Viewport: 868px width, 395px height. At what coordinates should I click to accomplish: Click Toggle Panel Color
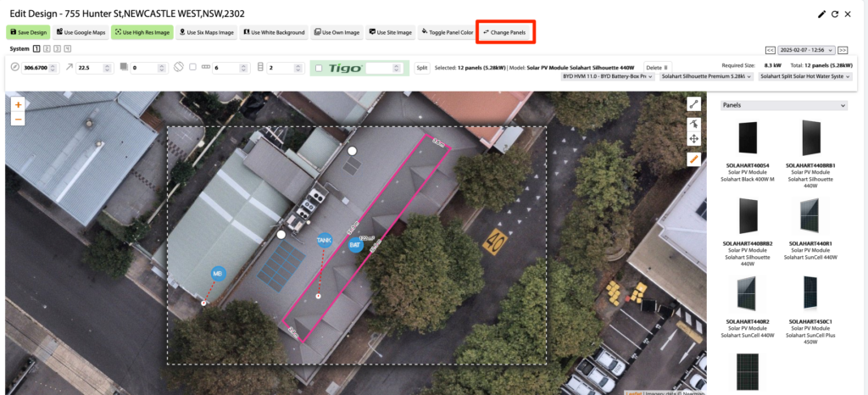[x=447, y=33]
